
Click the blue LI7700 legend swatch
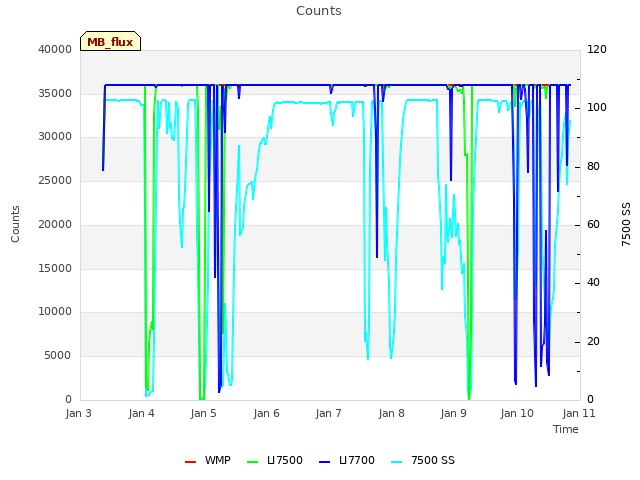click(324, 462)
